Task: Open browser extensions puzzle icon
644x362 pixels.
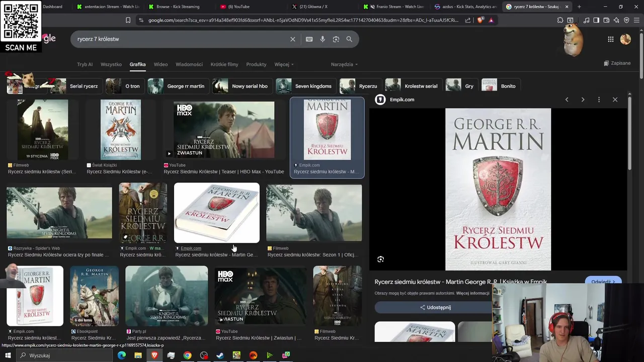Action: [x=560, y=20]
